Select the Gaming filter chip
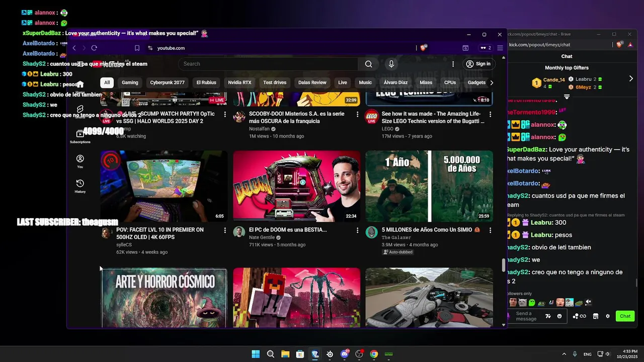Screen dimensions: 644x362 (130, 82)
